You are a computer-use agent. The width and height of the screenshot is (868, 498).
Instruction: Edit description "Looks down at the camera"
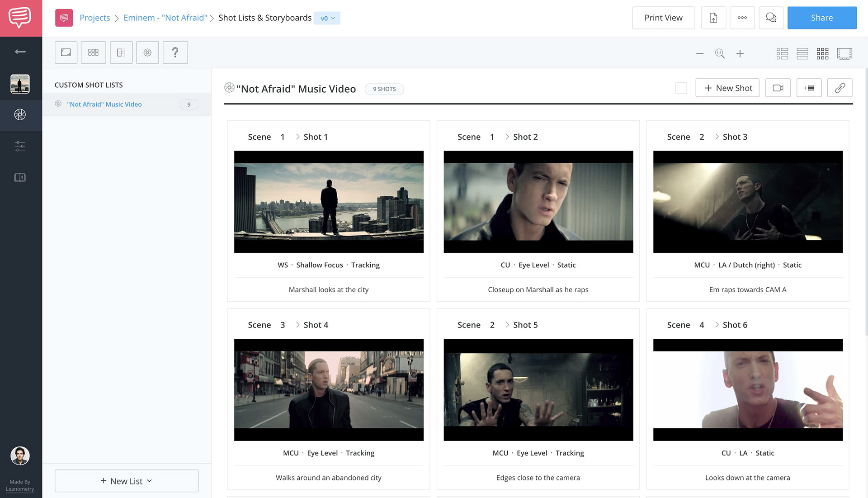pos(748,478)
